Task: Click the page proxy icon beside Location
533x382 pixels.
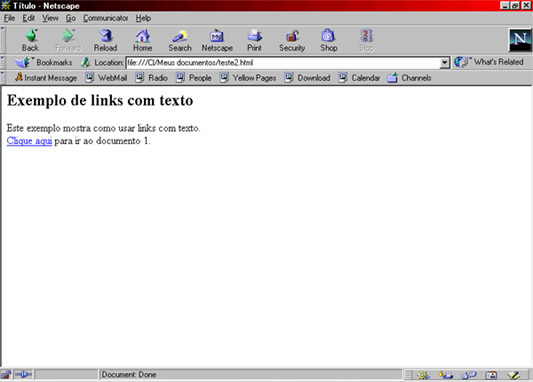Action: click(85, 63)
